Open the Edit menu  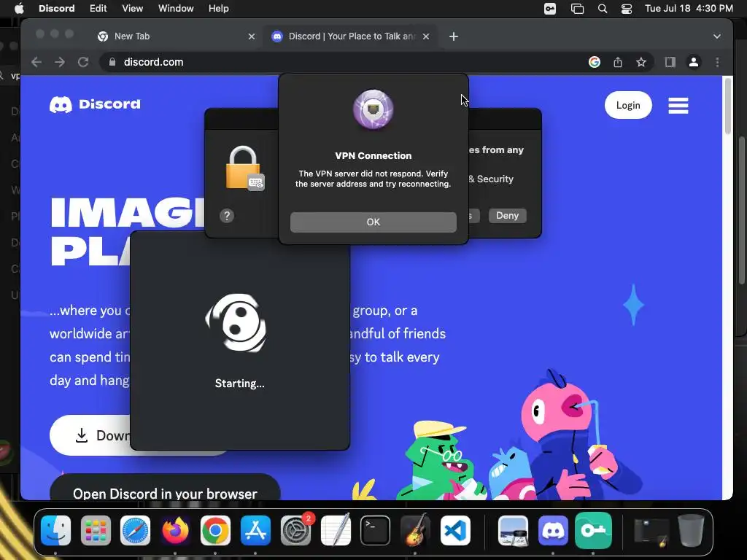click(x=98, y=9)
